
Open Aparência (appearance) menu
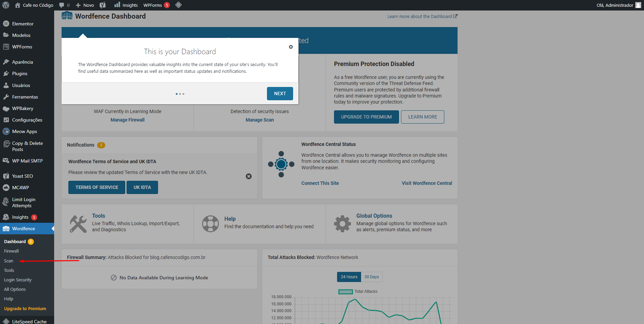[x=27, y=62]
